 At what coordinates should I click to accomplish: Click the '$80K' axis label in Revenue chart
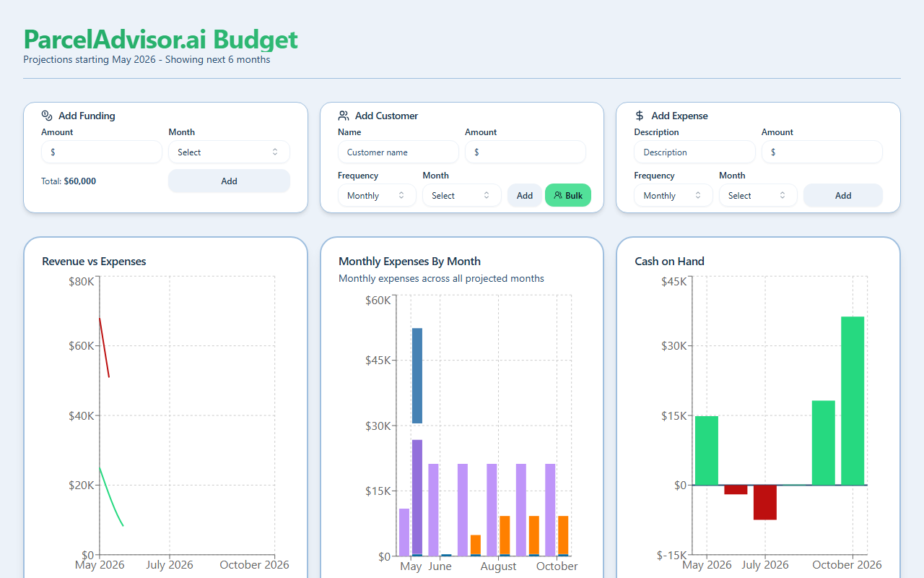point(81,280)
